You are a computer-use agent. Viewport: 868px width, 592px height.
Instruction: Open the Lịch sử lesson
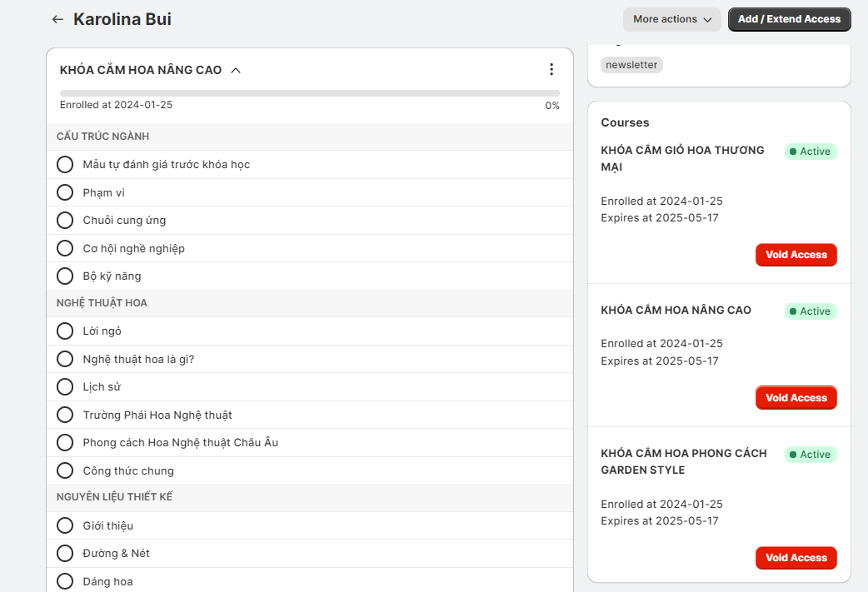[103, 387]
